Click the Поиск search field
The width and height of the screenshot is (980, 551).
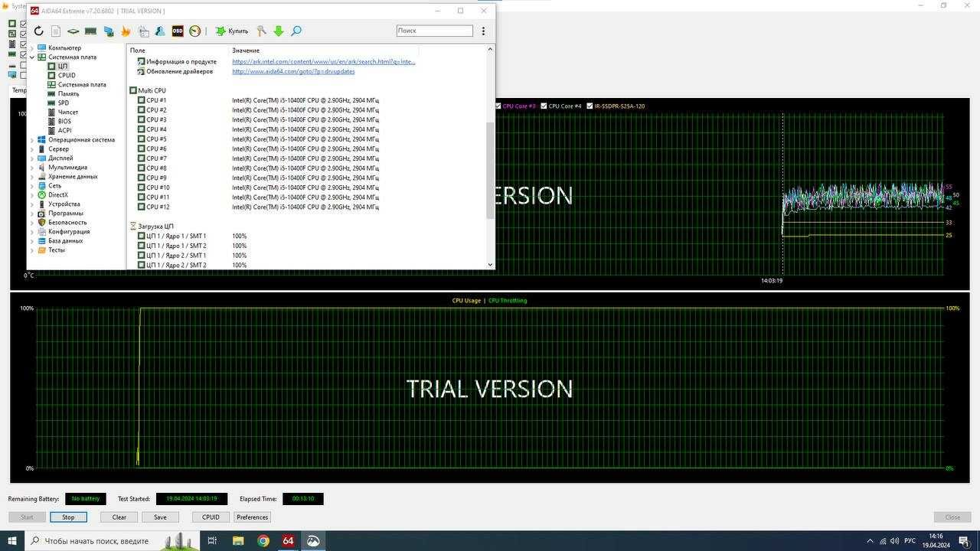pyautogui.click(x=435, y=31)
